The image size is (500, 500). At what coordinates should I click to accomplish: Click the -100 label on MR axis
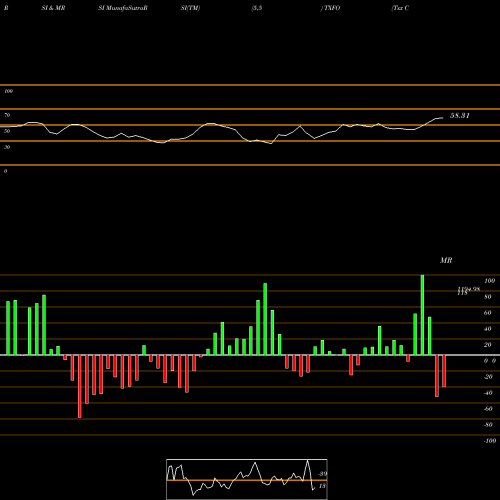490,441
